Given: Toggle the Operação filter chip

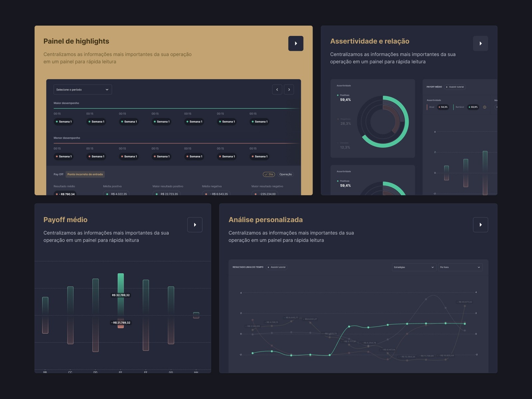Looking at the screenshot, I should tap(286, 174).
